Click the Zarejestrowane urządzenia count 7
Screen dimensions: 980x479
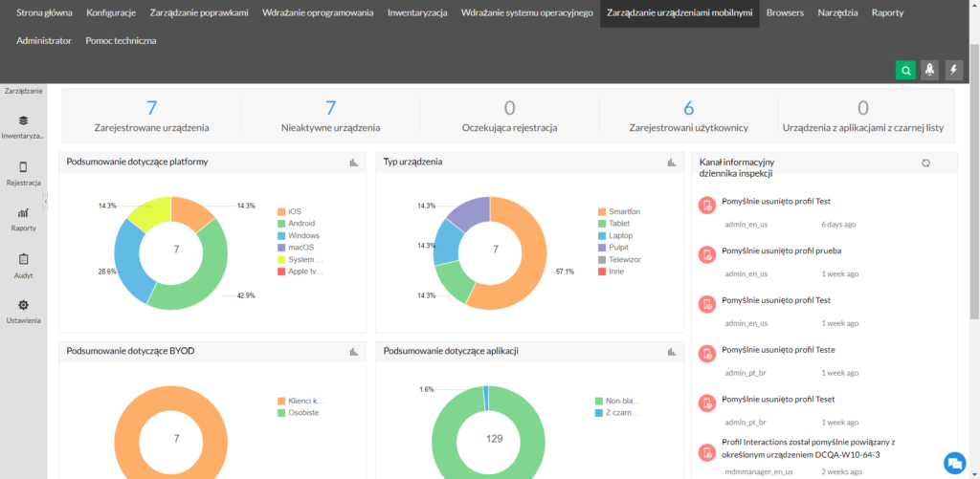pyautogui.click(x=151, y=107)
